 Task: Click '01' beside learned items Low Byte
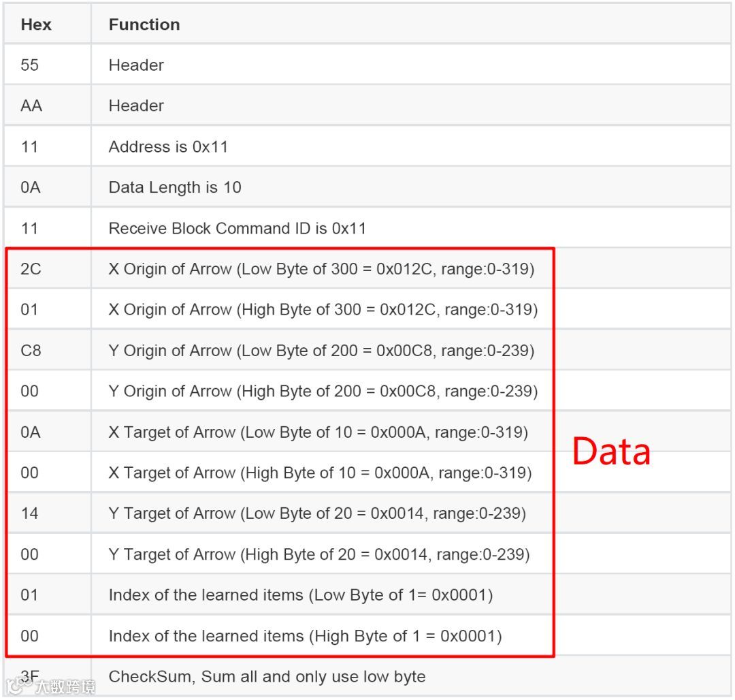(x=29, y=595)
